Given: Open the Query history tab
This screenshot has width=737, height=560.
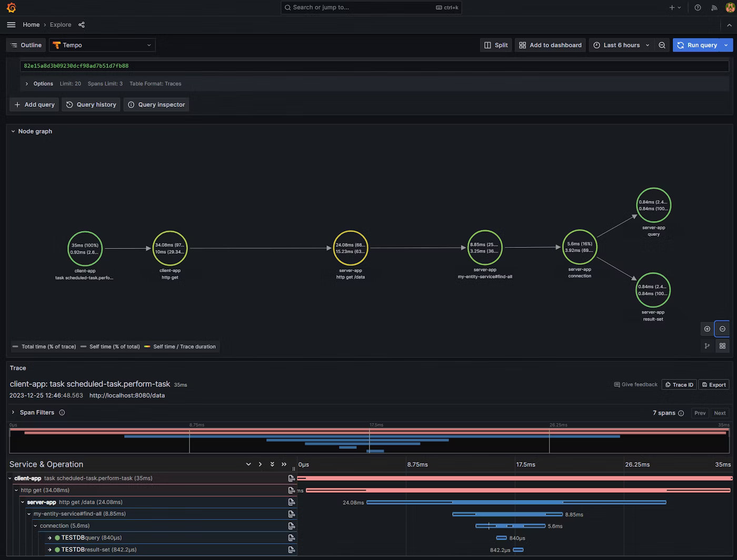Looking at the screenshot, I should pos(91,105).
